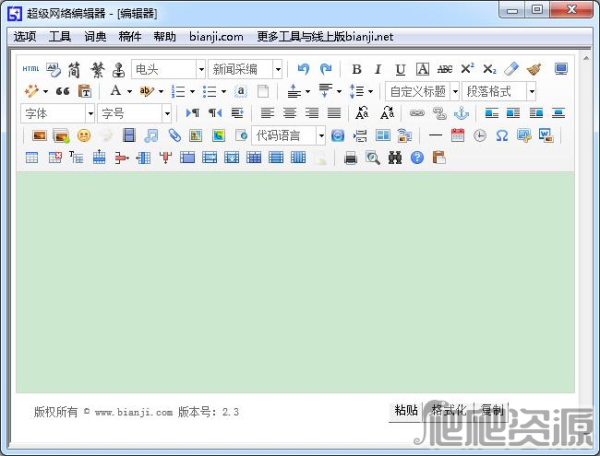
Task: Click the HTML source view icon
Action: pos(31,69)
